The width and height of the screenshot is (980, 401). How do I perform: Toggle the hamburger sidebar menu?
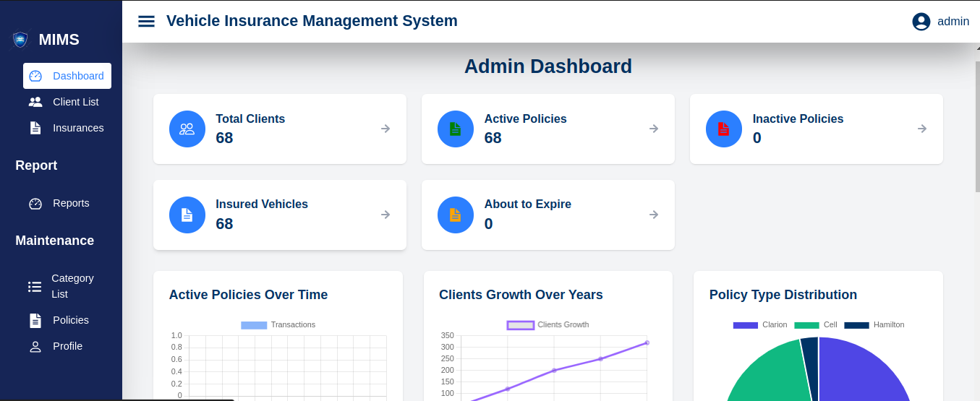click(x=146, y=22)
